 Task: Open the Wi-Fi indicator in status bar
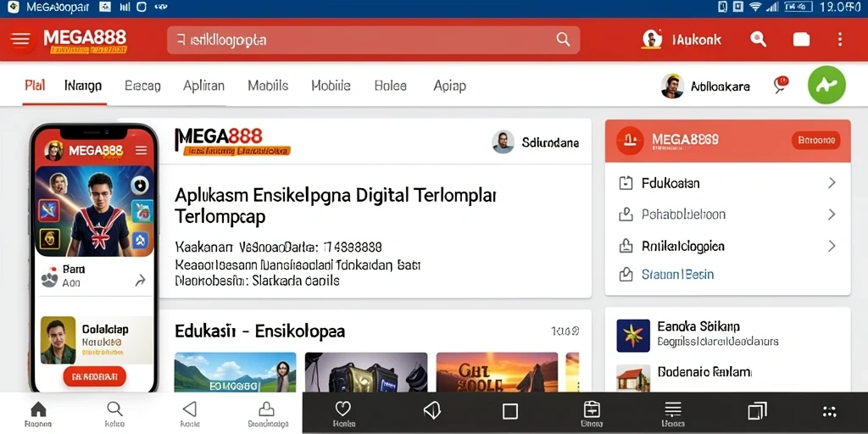755,7
